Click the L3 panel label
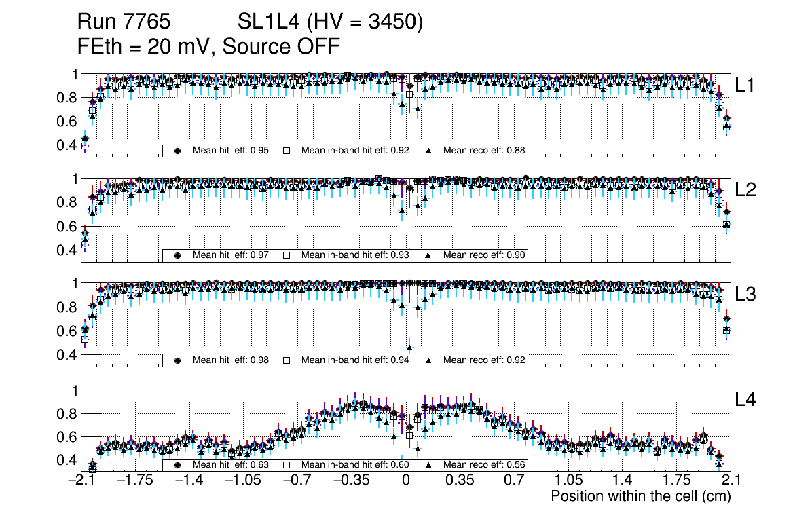812x524 pixels. pos(745,295)
